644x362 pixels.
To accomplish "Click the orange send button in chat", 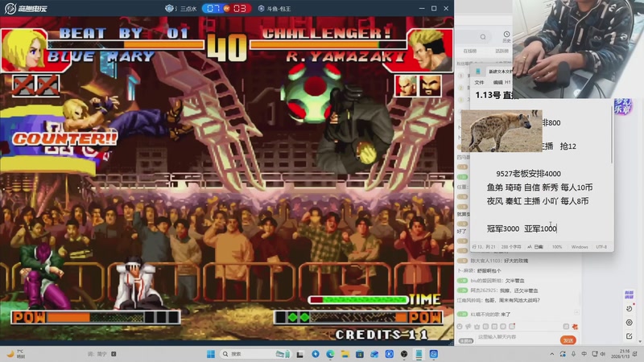I will pyautogui.click(x=568, y=340).
